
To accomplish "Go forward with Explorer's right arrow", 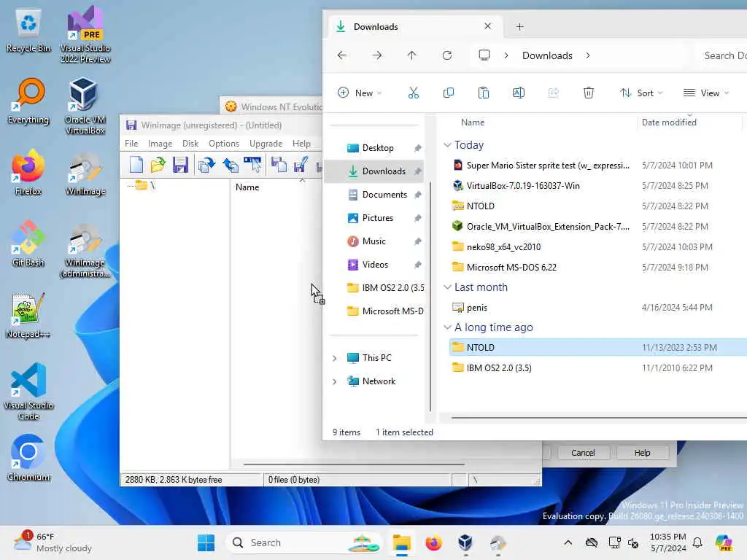I will point(377,55).
